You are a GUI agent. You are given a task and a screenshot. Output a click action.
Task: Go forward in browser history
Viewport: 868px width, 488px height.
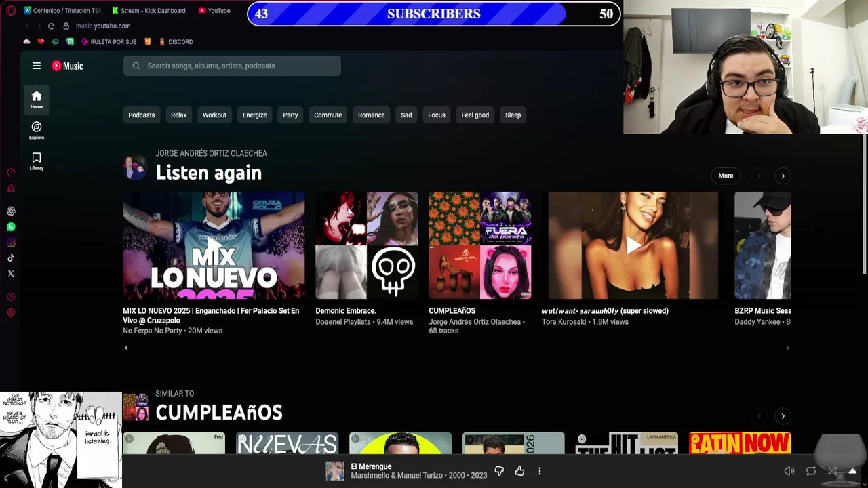tap(39, 26)
